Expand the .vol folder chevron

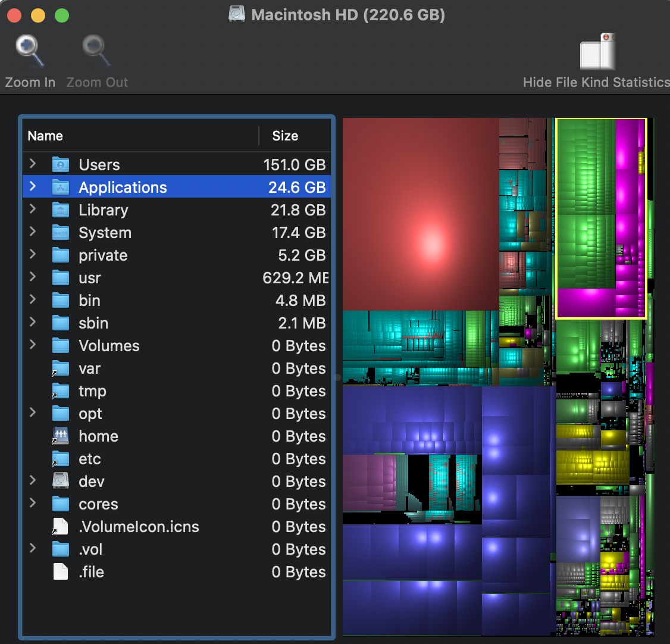[33, 549]
